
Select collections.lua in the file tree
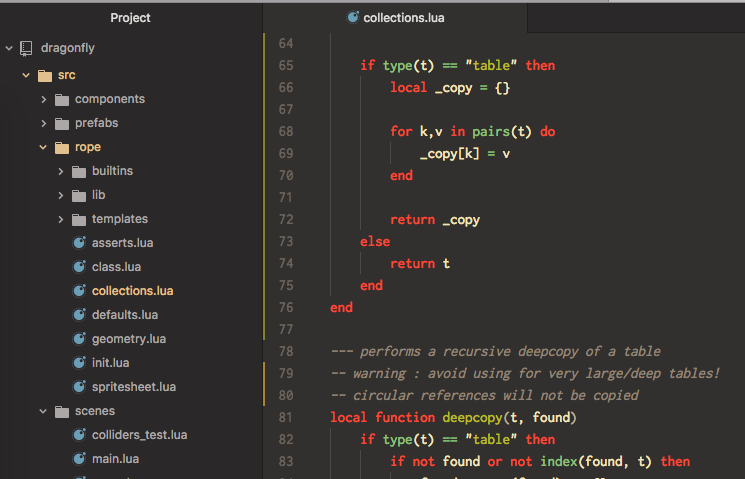coord(133,291)
